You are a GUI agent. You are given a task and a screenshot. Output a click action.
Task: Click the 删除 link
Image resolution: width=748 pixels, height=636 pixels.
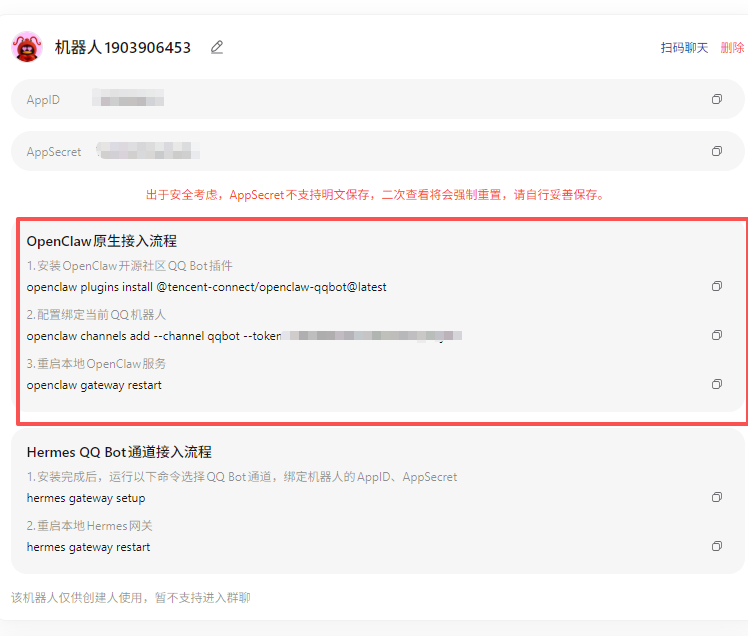(x=732, y=48)
